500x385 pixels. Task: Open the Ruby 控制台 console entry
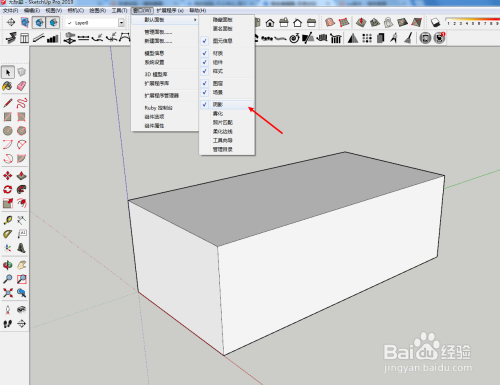159,108
